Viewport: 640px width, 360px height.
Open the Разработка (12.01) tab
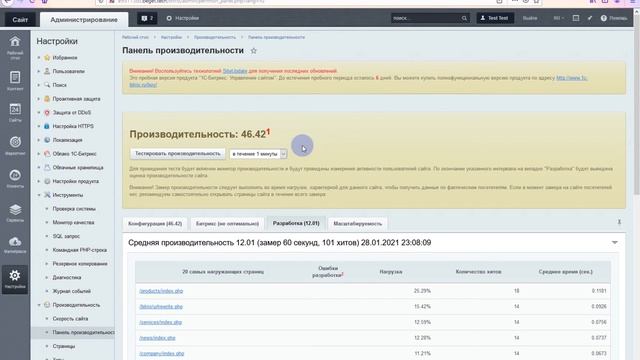click(x=296, y=223)
